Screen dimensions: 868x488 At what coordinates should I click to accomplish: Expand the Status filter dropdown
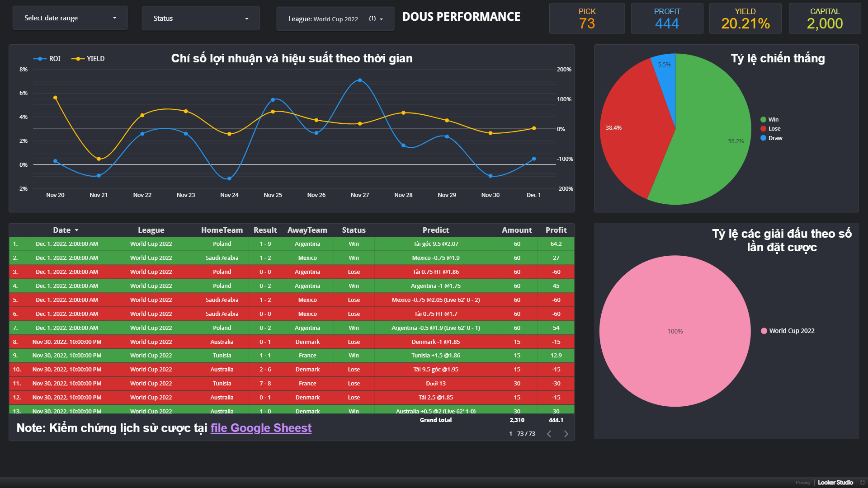coord(201,19)
